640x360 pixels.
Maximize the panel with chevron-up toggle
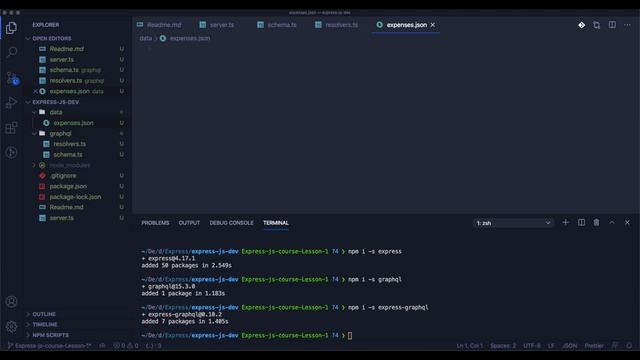612,222
